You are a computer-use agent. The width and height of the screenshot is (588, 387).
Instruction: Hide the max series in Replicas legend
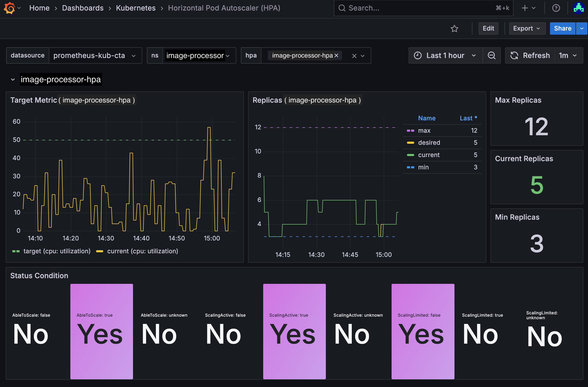tap(424, 130)
